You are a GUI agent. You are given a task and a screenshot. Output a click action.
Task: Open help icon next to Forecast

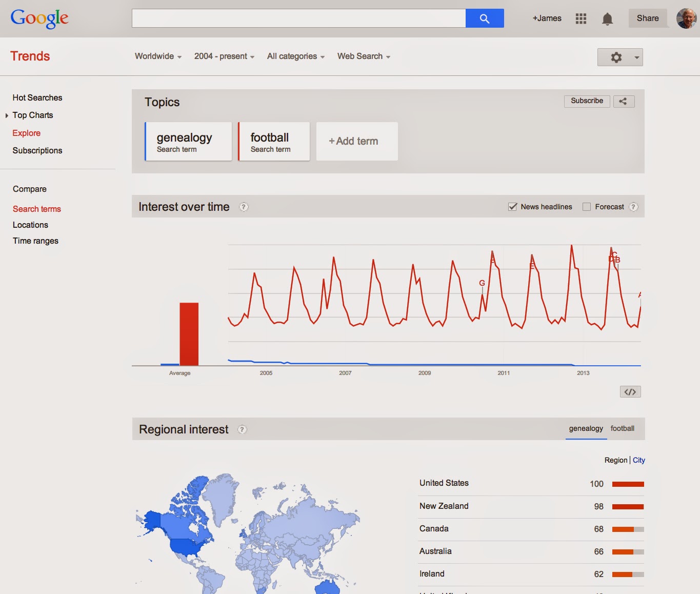pos(633,207)
